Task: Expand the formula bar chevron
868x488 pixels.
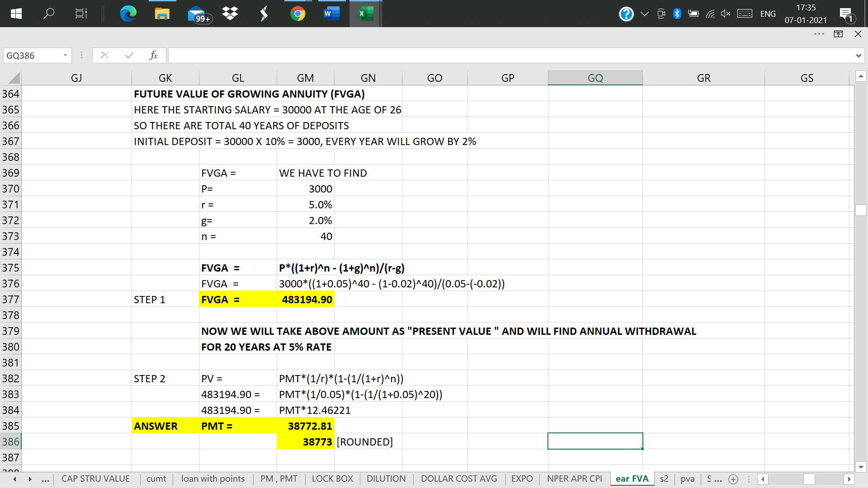Action: click(858, 56)
